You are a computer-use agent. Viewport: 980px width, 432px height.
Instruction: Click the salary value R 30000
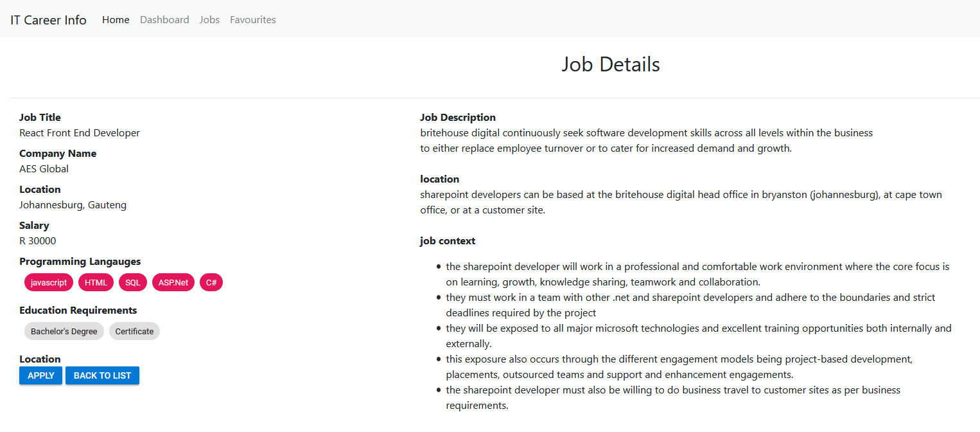37,240
